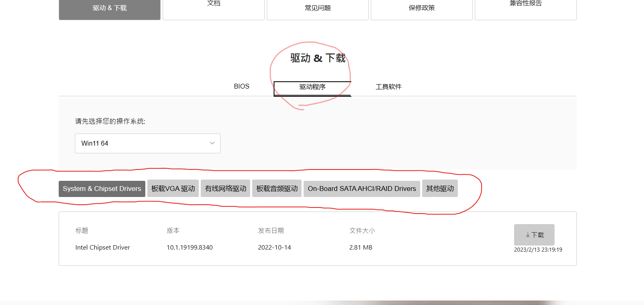This screenshot has height=305, width=644.
Task: Open the 保修政策 tab
Action: click(x=422, y=9)
